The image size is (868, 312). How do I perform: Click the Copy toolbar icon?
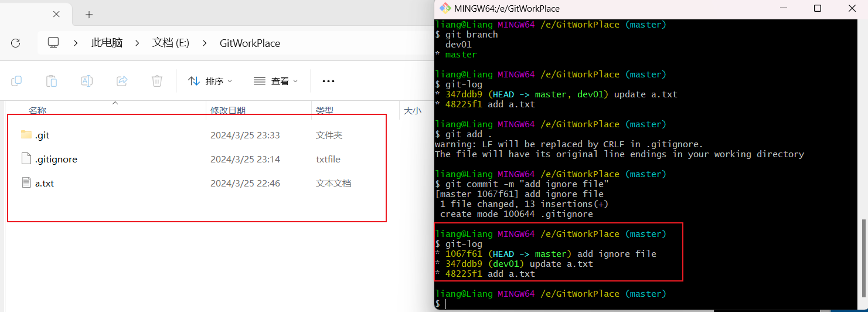[16, 81]
